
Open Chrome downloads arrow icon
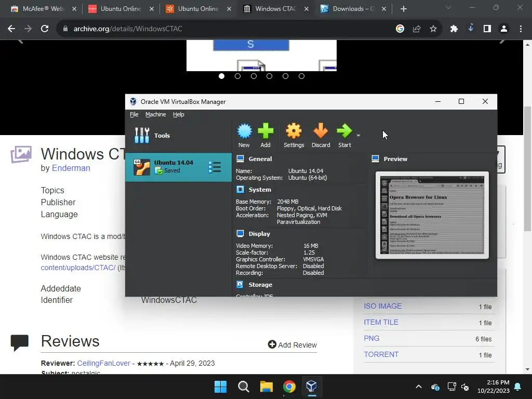[471, 29]
